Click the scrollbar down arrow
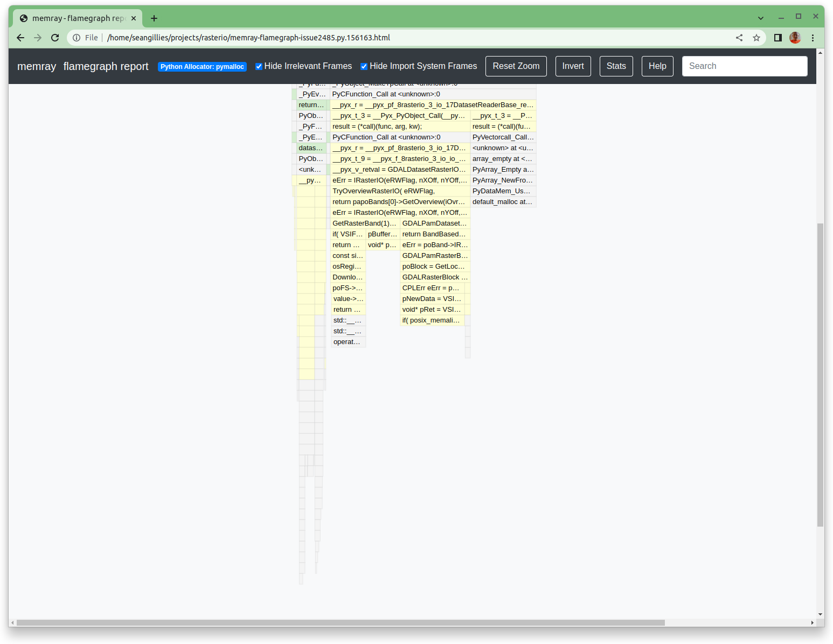 tap(821, 614)
